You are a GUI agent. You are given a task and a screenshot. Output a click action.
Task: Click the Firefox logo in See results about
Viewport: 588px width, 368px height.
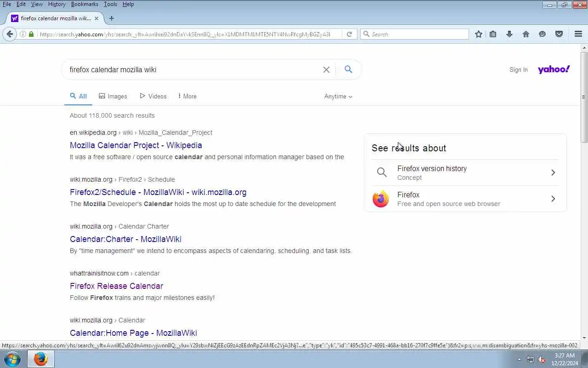[380, 199]
